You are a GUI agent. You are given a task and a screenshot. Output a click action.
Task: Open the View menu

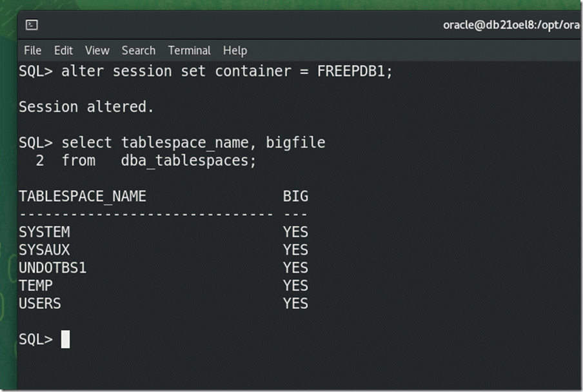coord(97,50)
